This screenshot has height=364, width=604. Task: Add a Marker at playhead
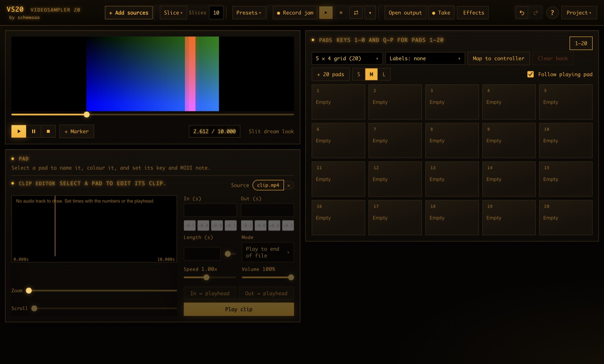click(77, 131)
